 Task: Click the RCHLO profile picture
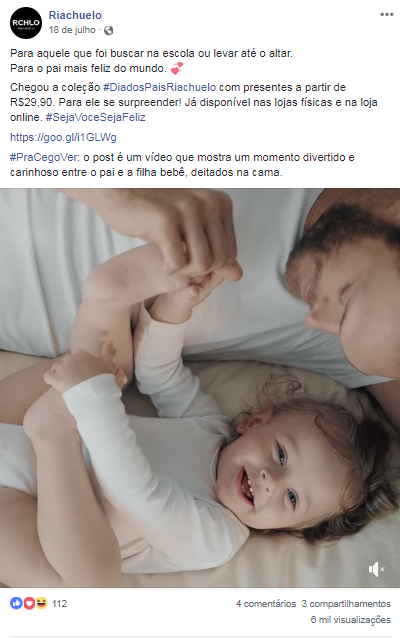(26, 23)
